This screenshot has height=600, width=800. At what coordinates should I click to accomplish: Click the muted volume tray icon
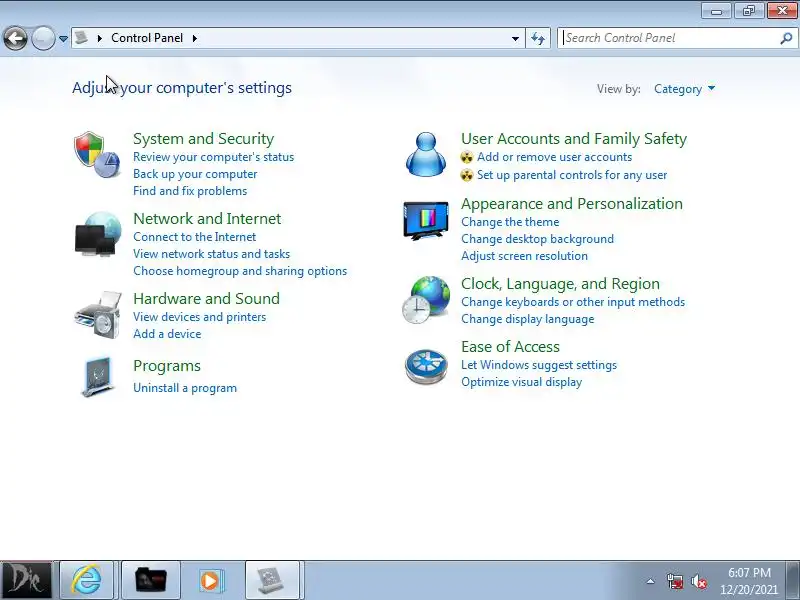pos(699,581)
